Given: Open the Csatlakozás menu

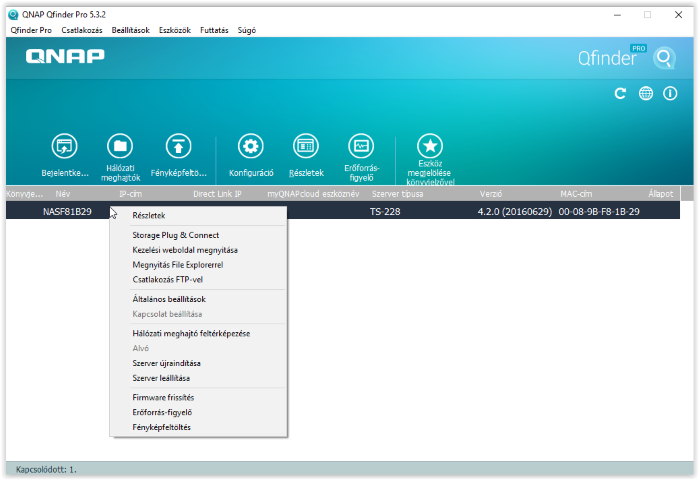Looking at the screenshot, I should [82, 30].
